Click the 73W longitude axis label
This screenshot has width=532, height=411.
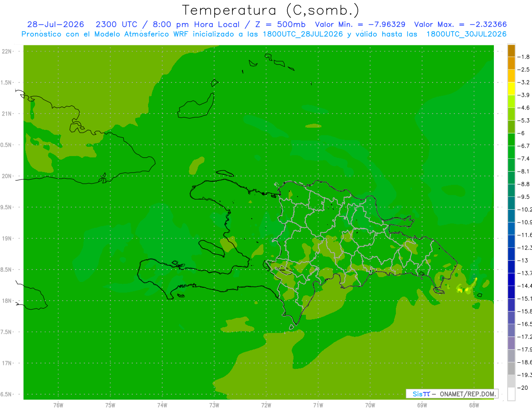214,405
